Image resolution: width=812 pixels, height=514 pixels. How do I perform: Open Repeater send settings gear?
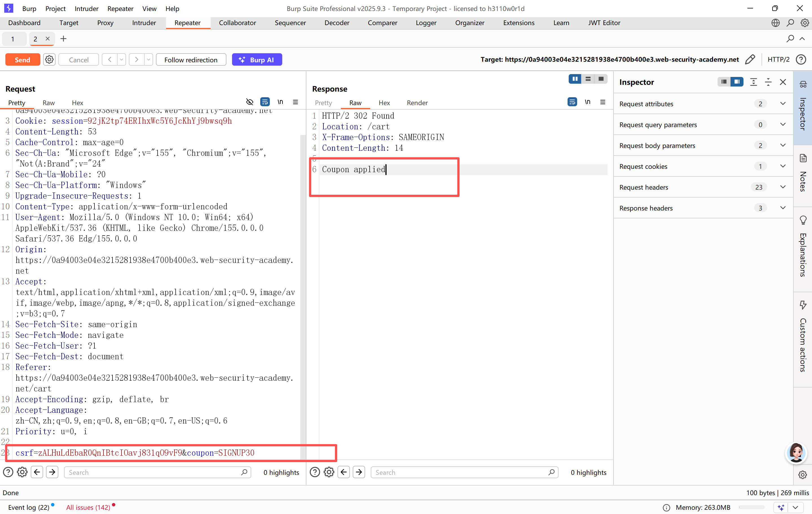(49, 60)
